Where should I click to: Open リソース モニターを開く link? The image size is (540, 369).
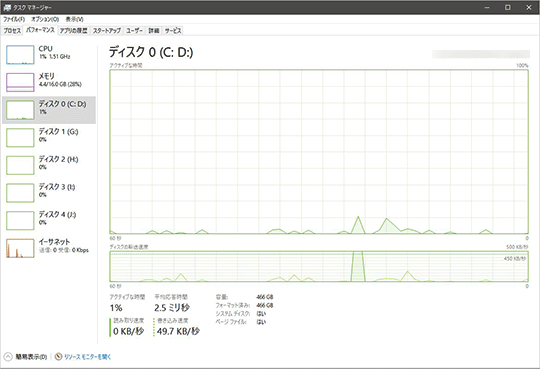(x=87, y=357)
